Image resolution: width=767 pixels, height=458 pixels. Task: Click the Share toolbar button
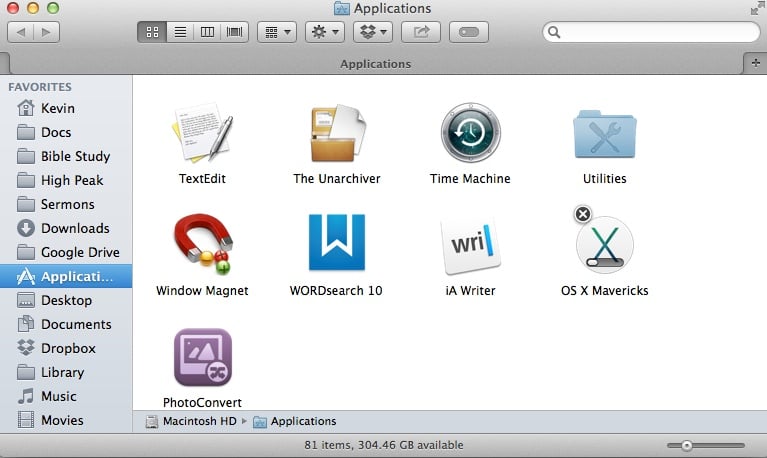click(421, 32)
